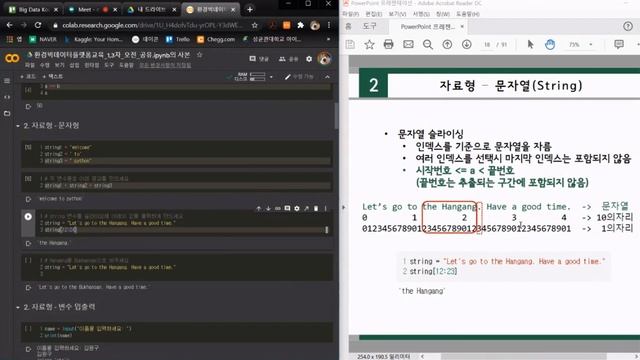Open the Colab user account avatar

pos(324,59)
